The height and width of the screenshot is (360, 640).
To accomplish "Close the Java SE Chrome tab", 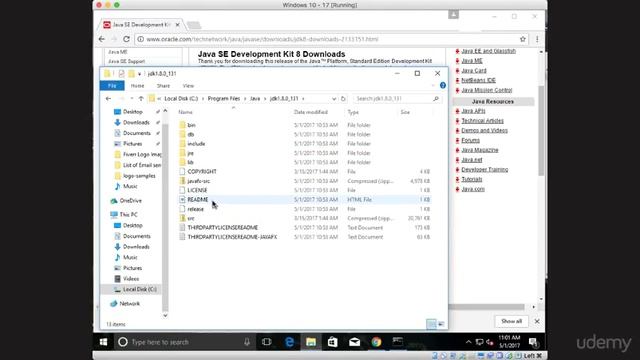I will 178,25.
